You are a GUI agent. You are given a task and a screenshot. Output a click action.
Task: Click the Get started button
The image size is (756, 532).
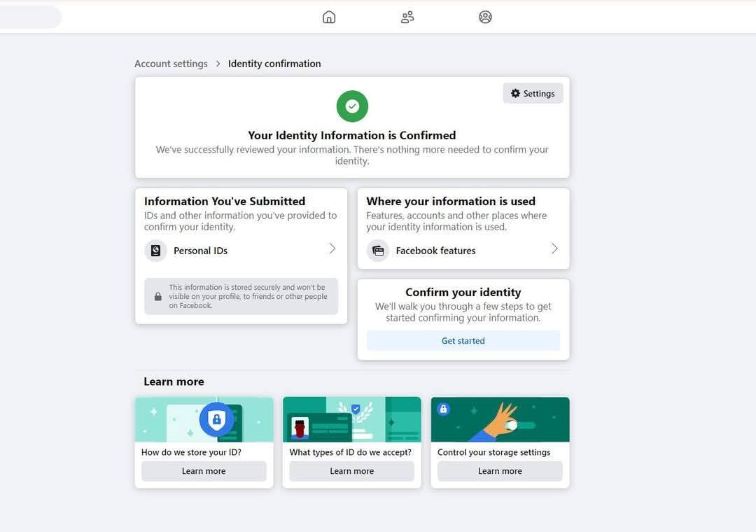[463, 341]
